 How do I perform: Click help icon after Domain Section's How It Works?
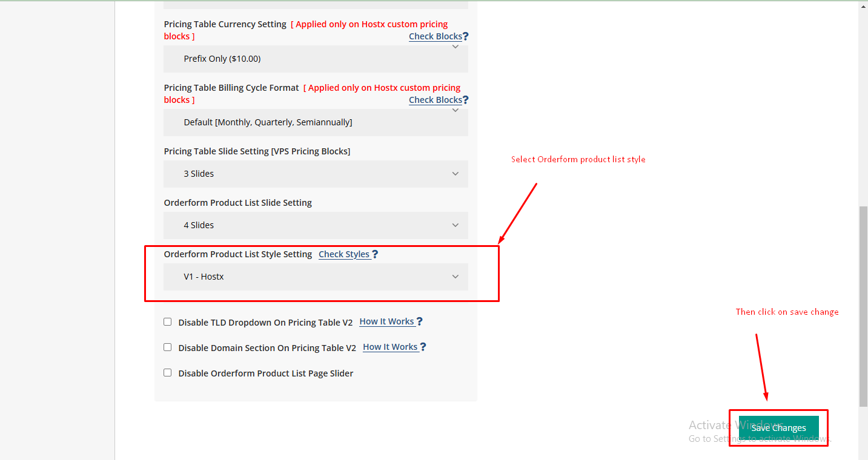[x=423, y=347]
